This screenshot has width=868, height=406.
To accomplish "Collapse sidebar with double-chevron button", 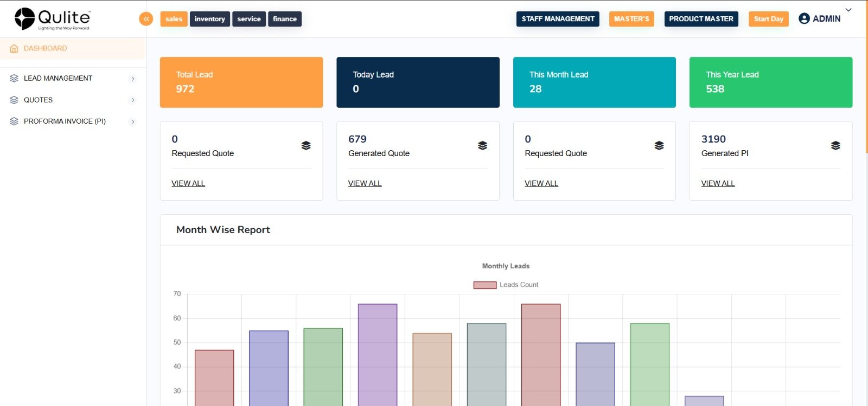I will pos(146,19).
